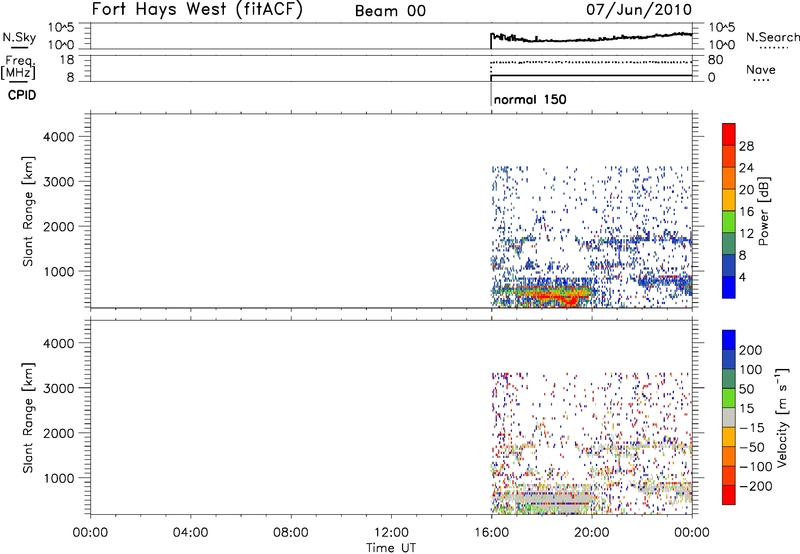Click the dotted line sample under Nave

(x=761, y=81)
